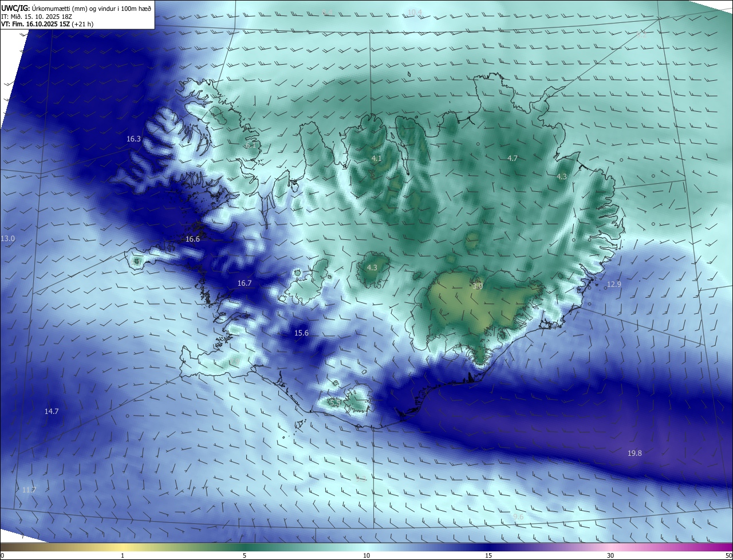The width and height of the screenshot is (733, 560).
Task: Click the 4.1 value label
Action: pos(376,159)
